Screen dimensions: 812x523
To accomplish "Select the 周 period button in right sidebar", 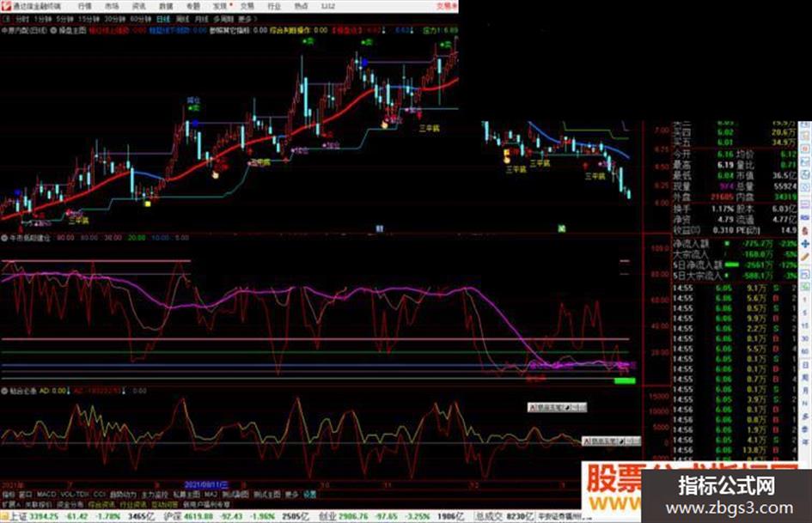I will [x=805, y=378].
